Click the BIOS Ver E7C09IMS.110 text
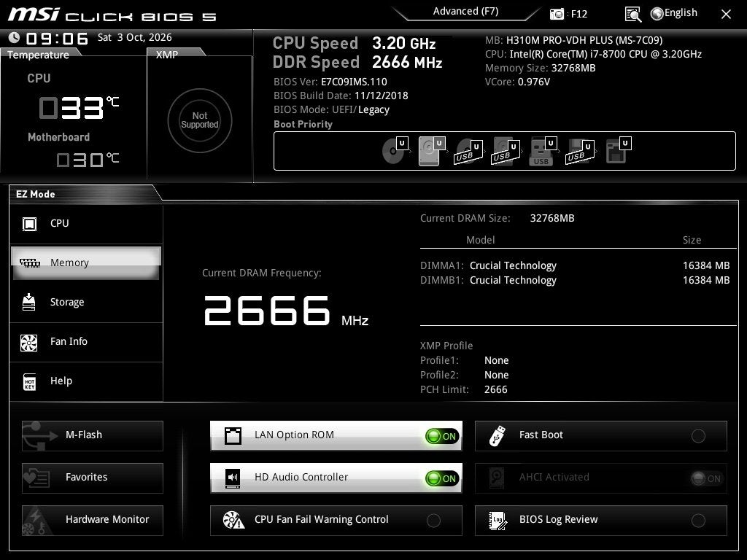 pos(330,82)
